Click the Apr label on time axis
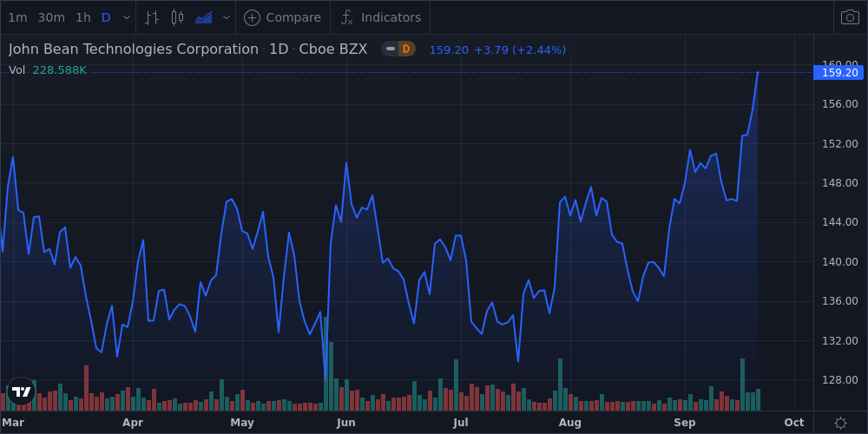The image size is (868, 434). (133, 423)
